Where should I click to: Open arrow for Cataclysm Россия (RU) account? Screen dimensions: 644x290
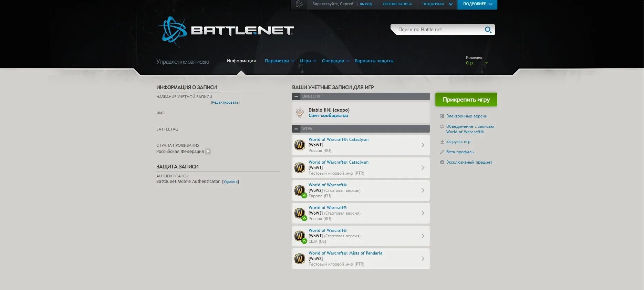tap(423, 145)
